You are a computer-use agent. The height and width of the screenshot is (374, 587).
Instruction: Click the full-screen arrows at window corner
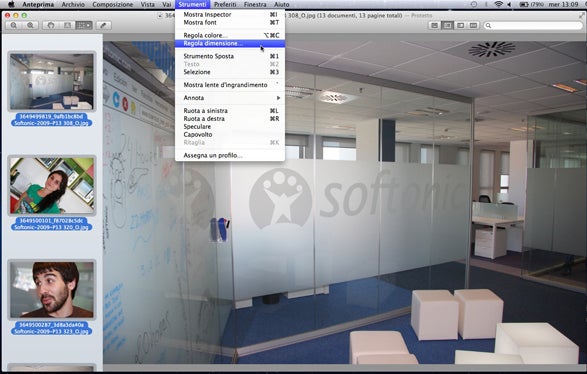582,15
